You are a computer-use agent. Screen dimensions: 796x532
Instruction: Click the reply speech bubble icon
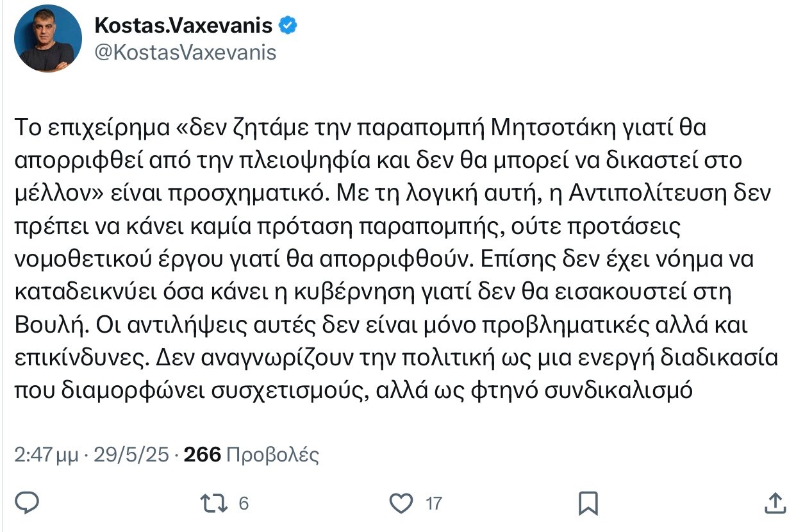point(28,503)
